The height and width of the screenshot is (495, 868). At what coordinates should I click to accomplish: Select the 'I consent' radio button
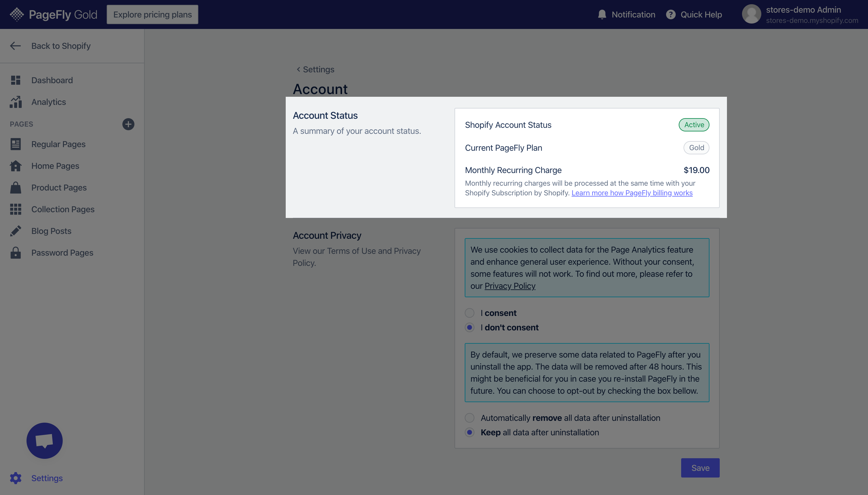(469, 313)
